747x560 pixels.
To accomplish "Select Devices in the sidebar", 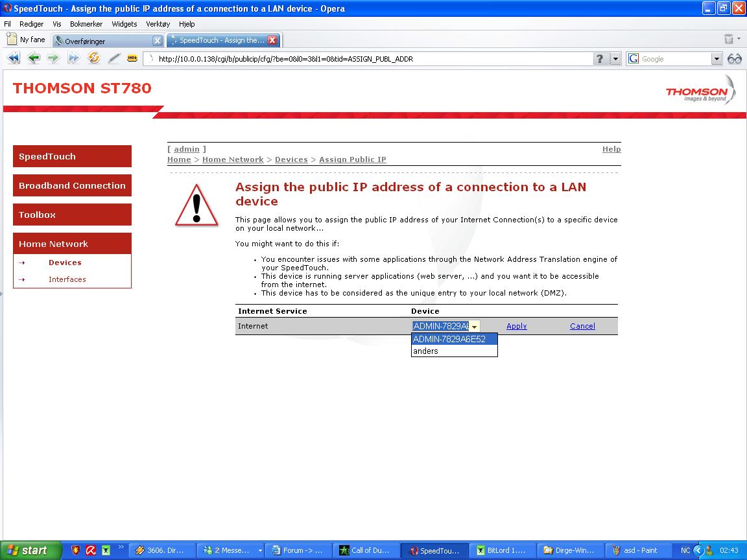I will click(x=65, y=262).
